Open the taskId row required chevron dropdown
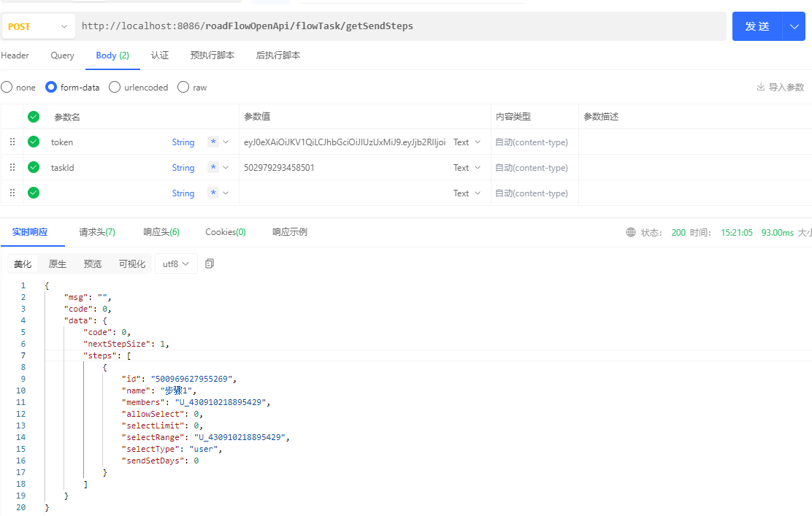Screen dimensions: 812x516 tap(225, 167)
